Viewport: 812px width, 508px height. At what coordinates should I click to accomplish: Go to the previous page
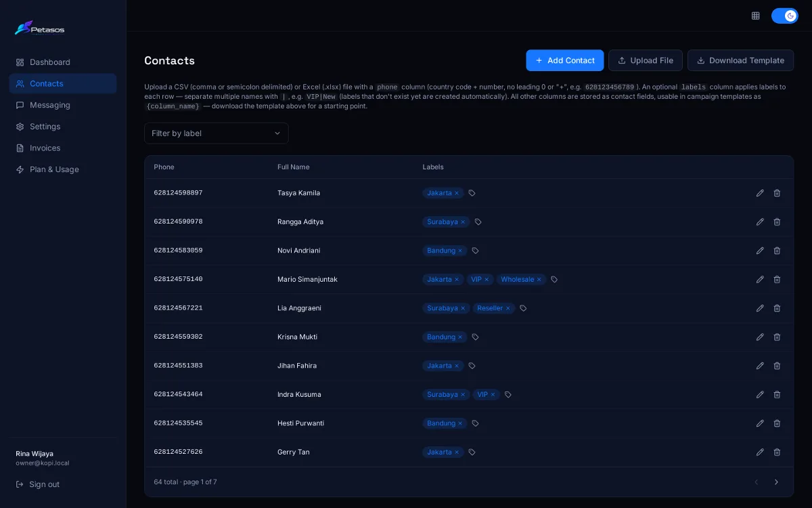pyautogui.click(x=757, y=482)
